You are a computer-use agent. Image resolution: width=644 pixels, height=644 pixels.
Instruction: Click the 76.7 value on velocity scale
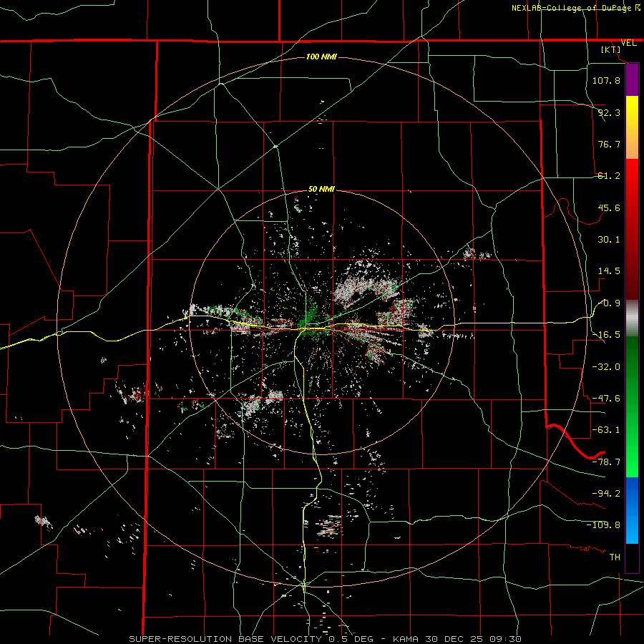coord(609,144)
